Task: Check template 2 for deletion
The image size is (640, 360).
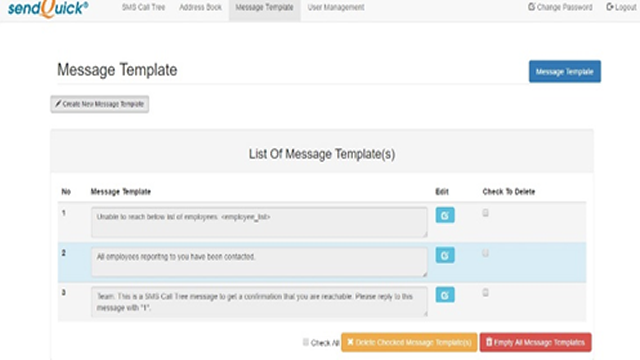Action: tap(485, 253)
